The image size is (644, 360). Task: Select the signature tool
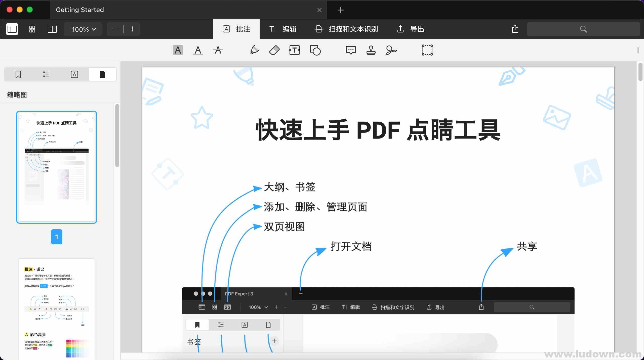[x=391, y=50]
